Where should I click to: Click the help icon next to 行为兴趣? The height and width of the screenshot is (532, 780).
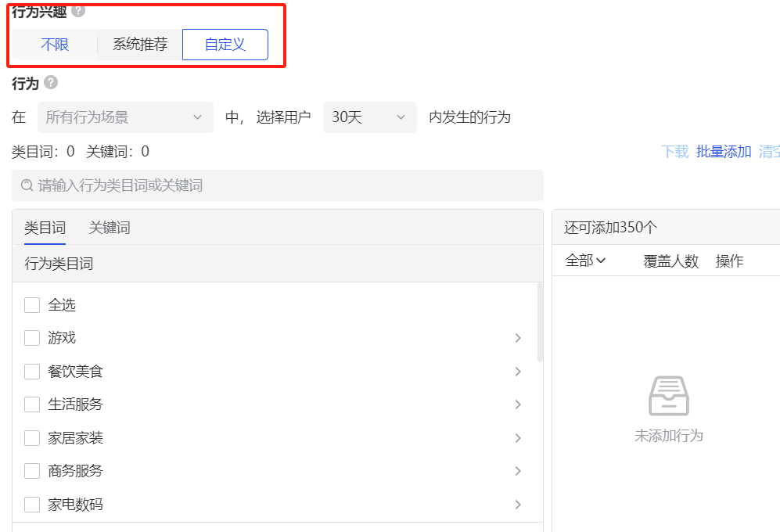[x=78, y=11]
